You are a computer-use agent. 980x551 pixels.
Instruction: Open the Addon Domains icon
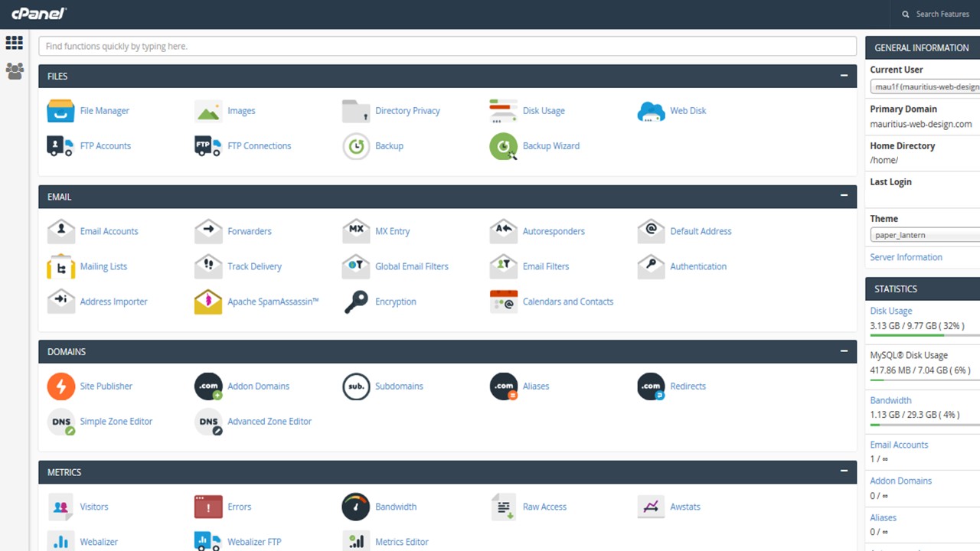tap(208, 386)
